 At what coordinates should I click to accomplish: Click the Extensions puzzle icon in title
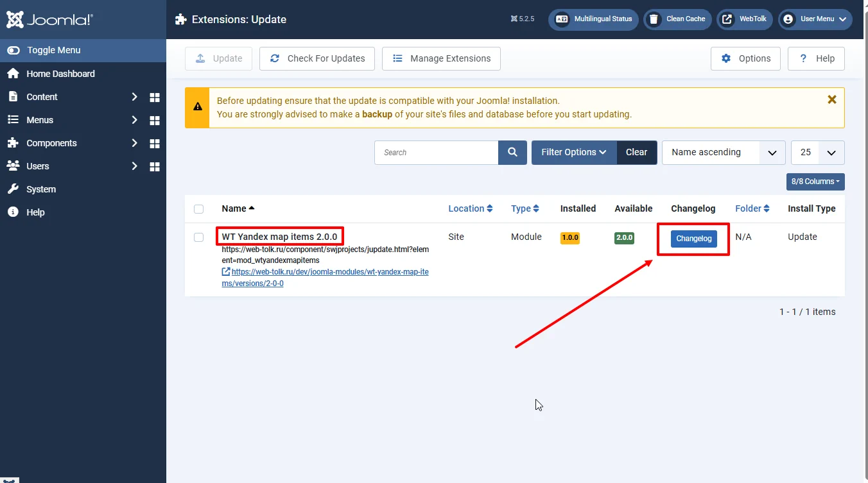pos(180,19)
